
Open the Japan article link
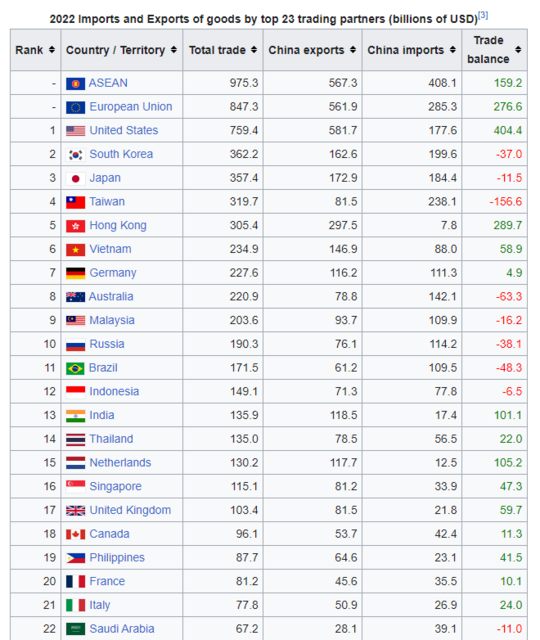coord(105,178)
